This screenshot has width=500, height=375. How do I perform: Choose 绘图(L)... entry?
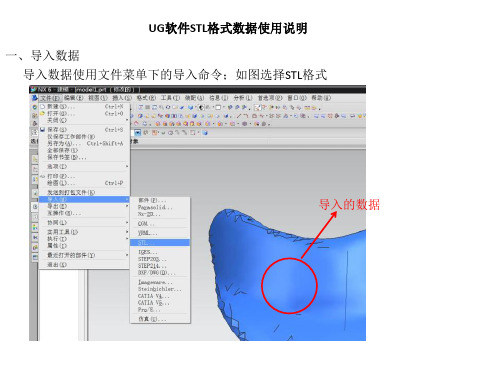tap(84, 183)
